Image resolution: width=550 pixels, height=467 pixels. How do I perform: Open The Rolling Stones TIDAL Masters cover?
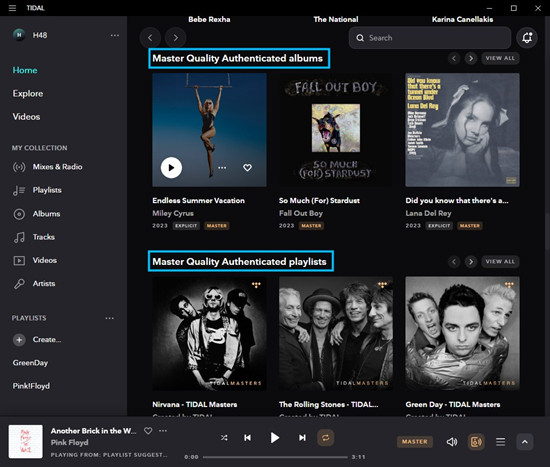coord(336,333)
